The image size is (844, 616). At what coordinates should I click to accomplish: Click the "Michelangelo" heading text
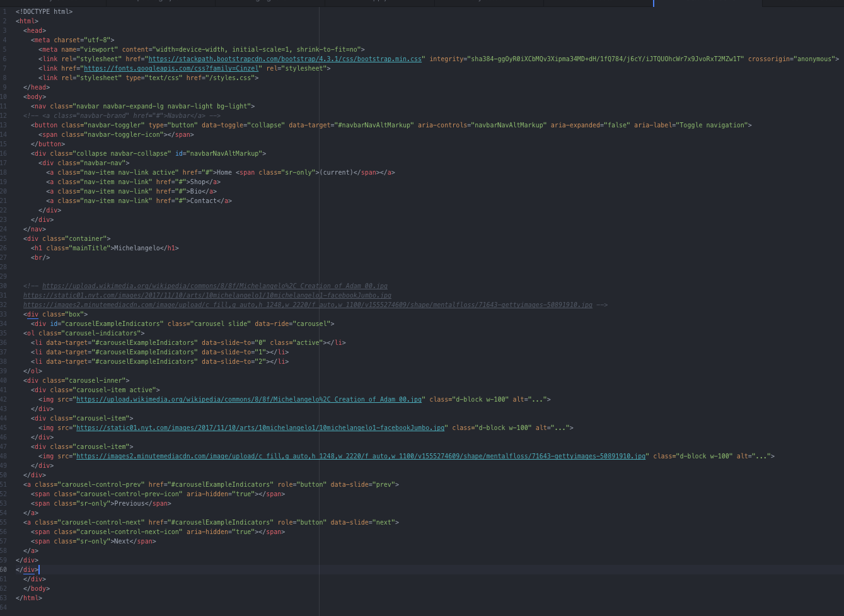point(137,248)
